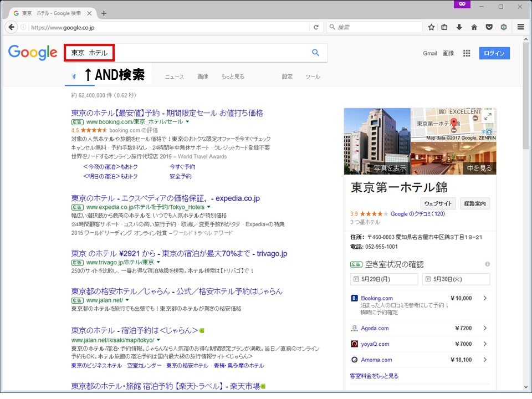Viewport: 532px width, 399px height.
Task: Open the downloads arrow icon
Action: [459, 27]
